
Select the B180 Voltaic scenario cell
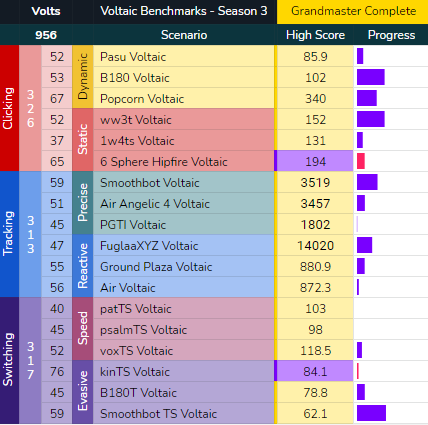[184, 78]
